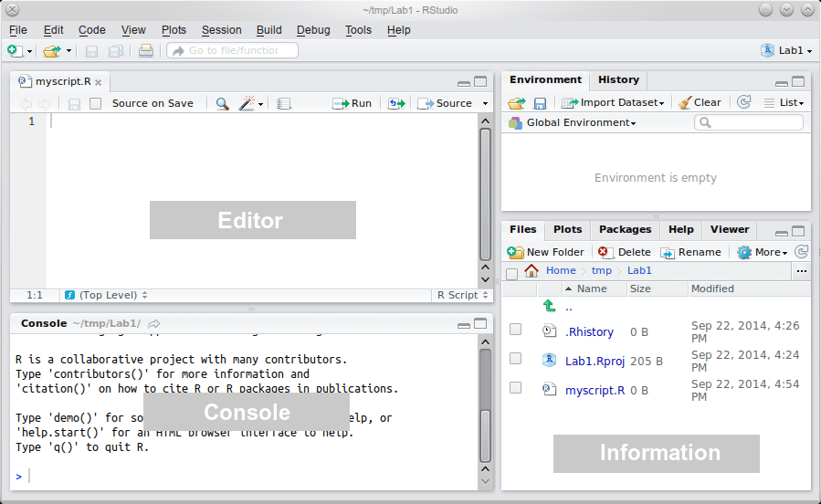821x504 pixels.
Task: Click the Rename button in Files
Action: pos(690,252)
